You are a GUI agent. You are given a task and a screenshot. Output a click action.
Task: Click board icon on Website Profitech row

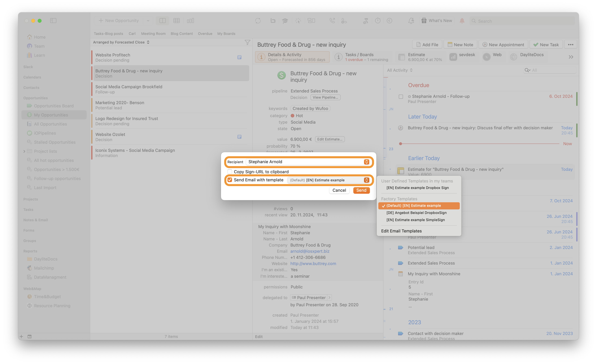click(x=239, y=57)
